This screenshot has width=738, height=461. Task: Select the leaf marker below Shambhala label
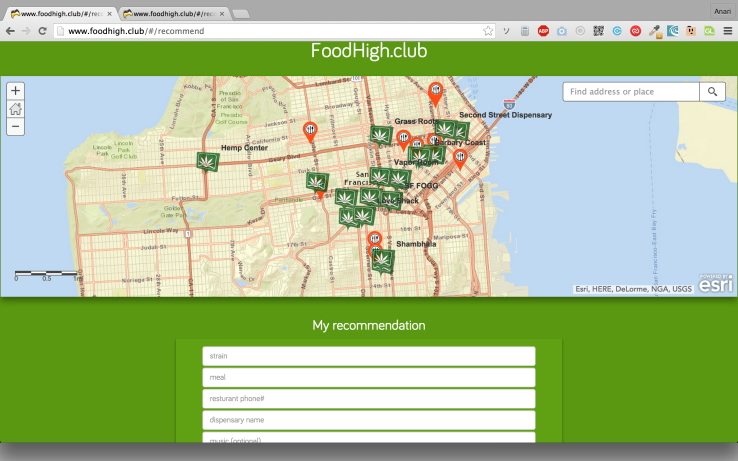pos(382,260)
